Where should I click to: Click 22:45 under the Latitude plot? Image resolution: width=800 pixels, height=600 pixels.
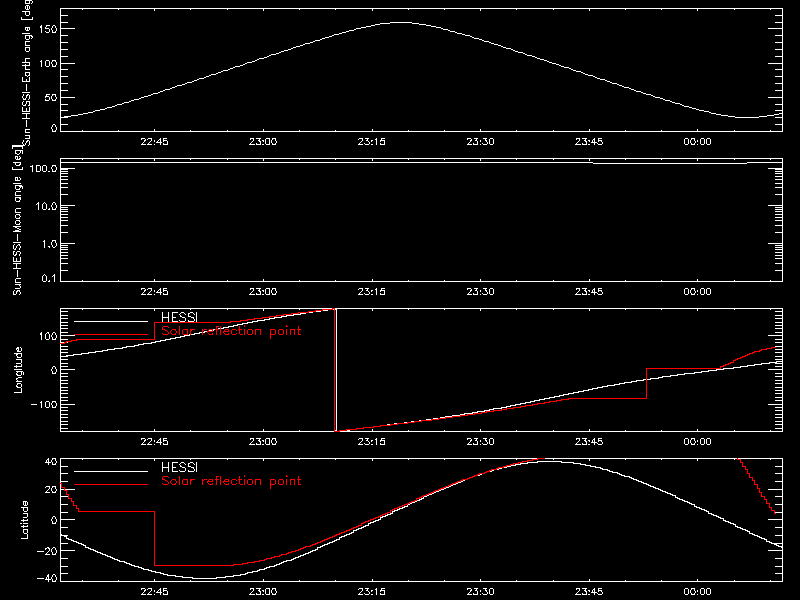(155, 592)
